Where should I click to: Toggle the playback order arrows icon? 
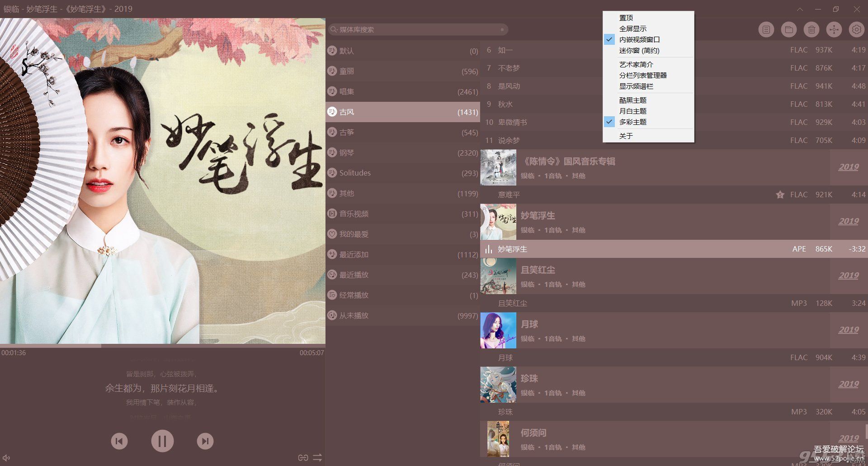click(x=317, y=458)
